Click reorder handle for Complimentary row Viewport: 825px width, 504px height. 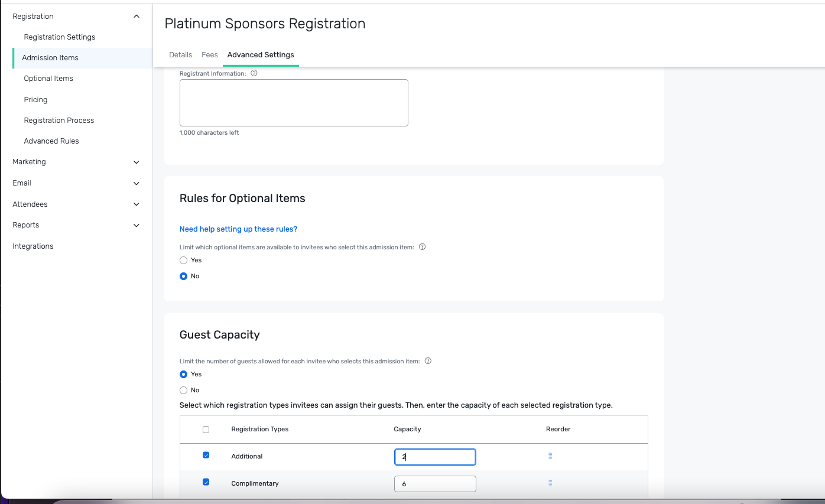[x=550, y=483]
